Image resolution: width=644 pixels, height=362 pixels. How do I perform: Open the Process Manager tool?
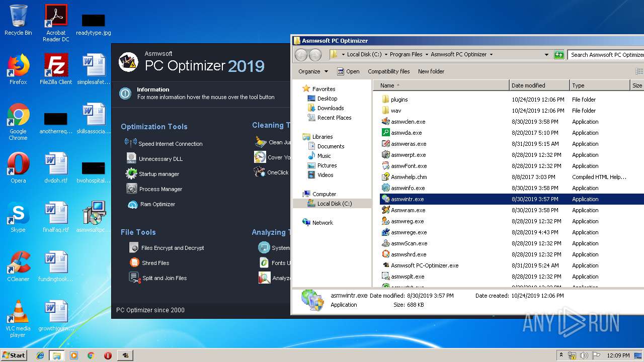154,189
